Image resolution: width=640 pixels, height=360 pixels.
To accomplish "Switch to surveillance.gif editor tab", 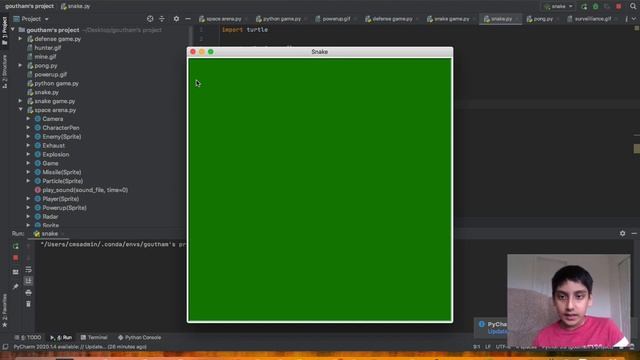I will tap(589, 19).
